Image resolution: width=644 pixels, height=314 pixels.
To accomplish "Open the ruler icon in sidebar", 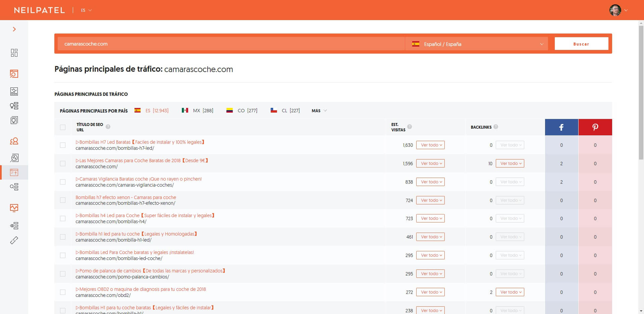I will coord(14,240).
